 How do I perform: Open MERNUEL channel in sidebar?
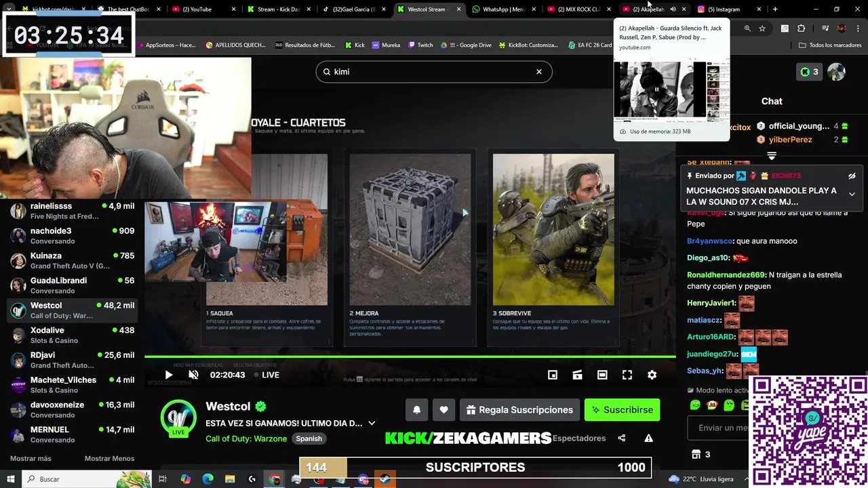[72, 434]
